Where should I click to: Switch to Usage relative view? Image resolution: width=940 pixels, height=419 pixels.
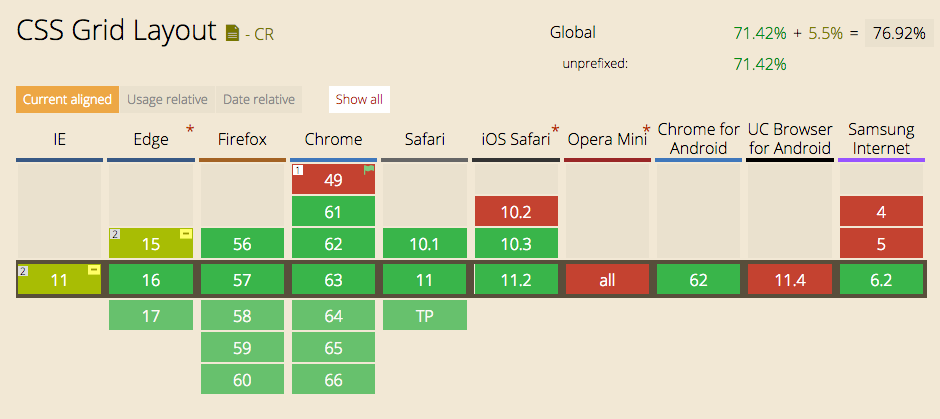point(167,100)
